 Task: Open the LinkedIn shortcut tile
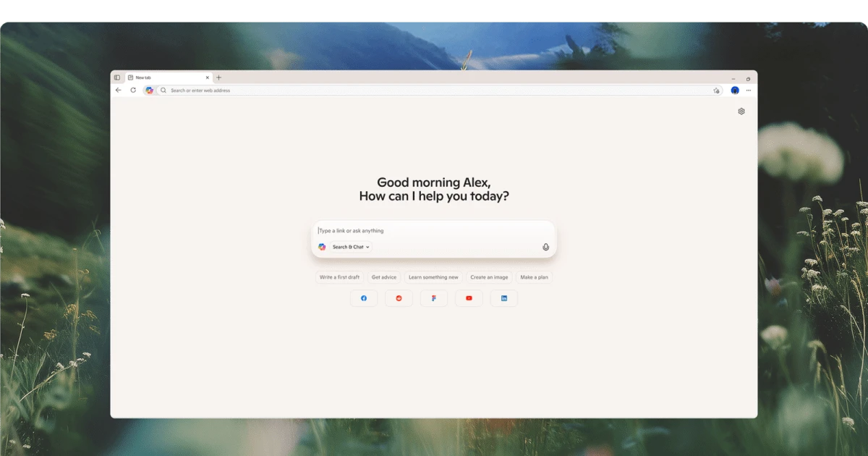pyautogui.click(x=504, y=298)
